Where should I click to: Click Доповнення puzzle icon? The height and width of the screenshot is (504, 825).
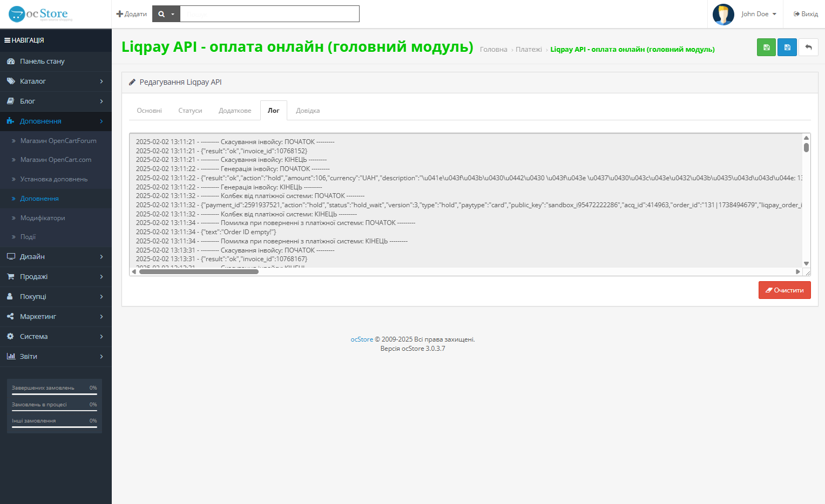click(10, 121)
